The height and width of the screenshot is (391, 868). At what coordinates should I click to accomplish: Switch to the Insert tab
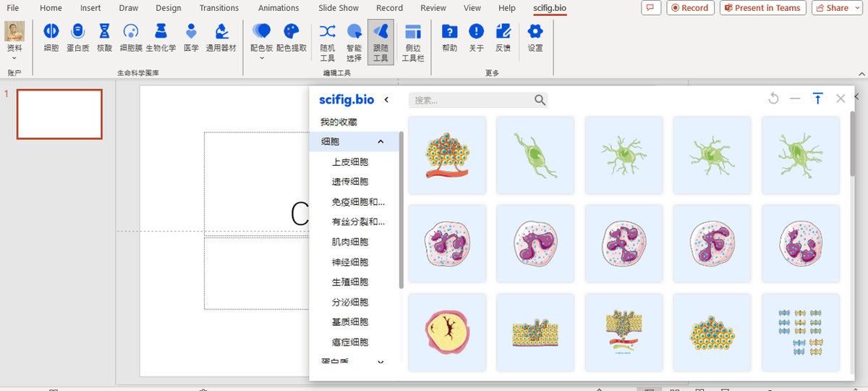90,8
